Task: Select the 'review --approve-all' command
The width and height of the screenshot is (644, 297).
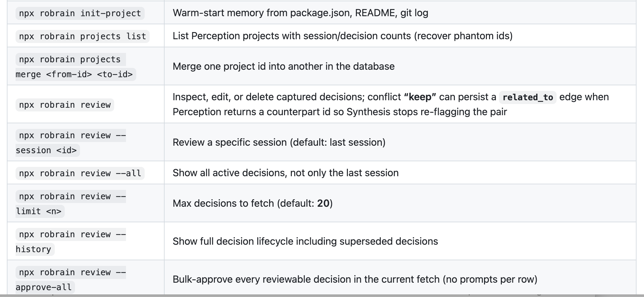Action: coord(71,280)
